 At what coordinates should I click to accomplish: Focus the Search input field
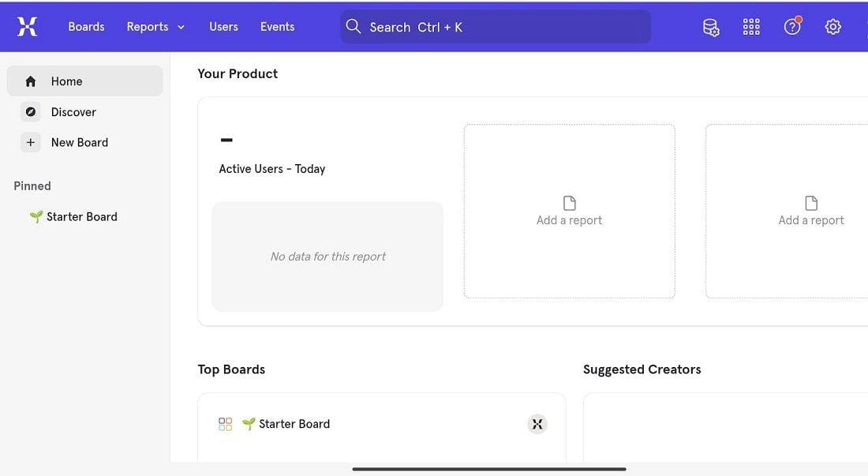[496, 27]
